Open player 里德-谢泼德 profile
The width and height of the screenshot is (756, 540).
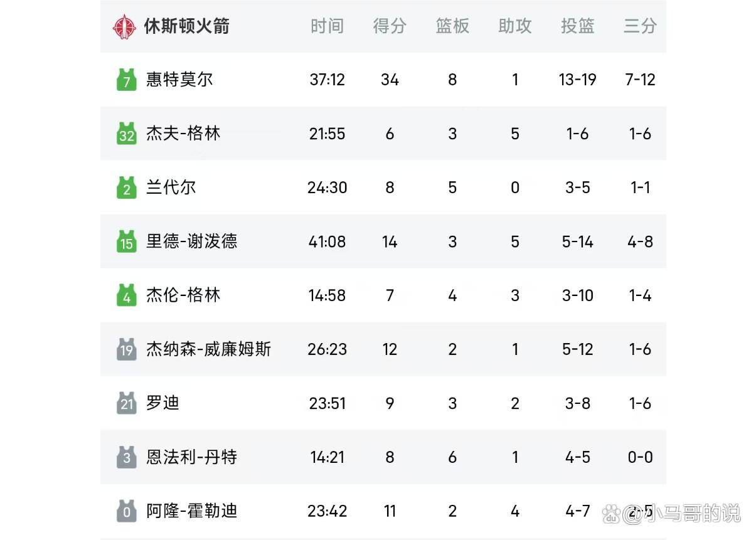pos(192,241)
